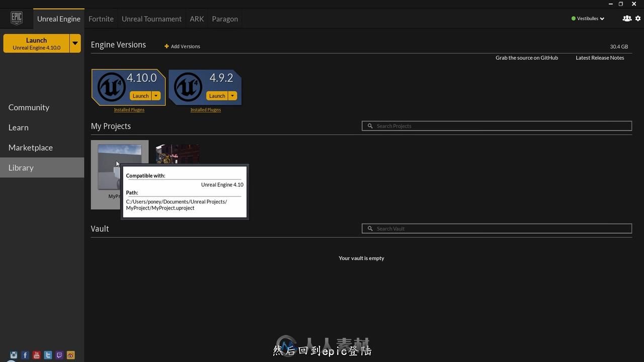Open the Vestibulles account dropdown
Viewport: 644px width, 362px height.
click(x=588, y=19)
